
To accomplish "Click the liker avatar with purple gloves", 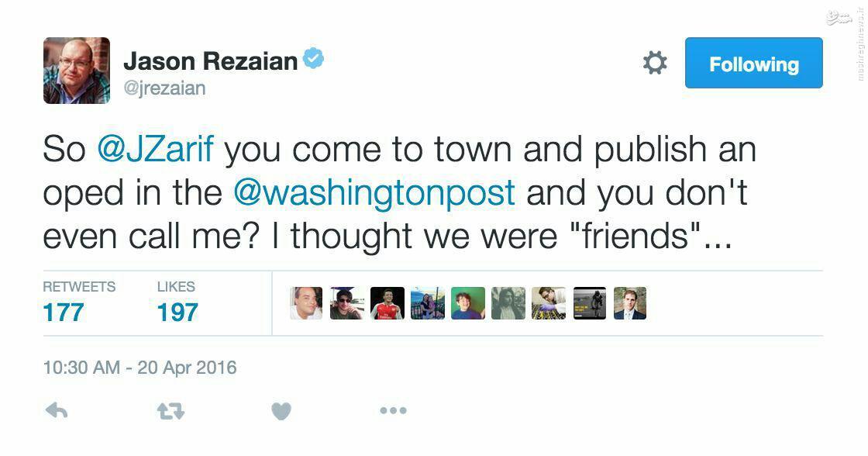I will point(548,303).
